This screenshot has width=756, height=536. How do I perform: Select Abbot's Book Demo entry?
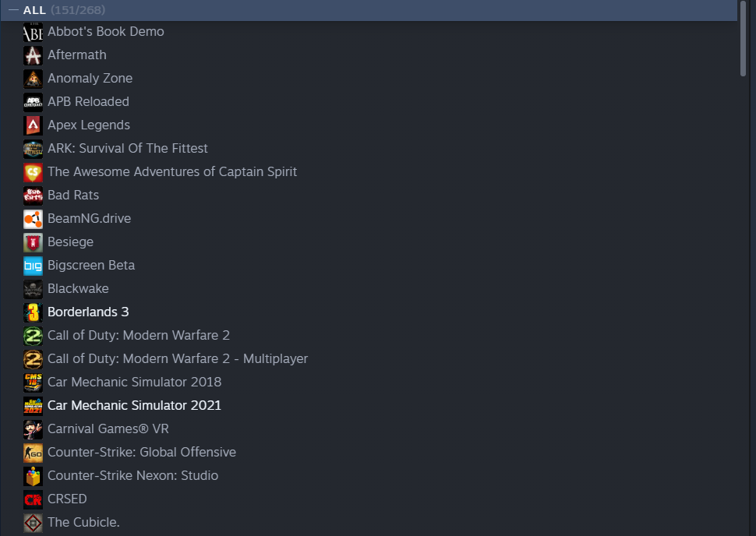click(x=105, y=31)
